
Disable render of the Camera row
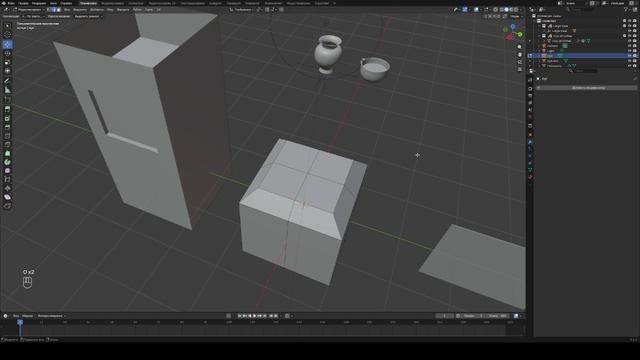pyautogui.click(x=635, y=46)
